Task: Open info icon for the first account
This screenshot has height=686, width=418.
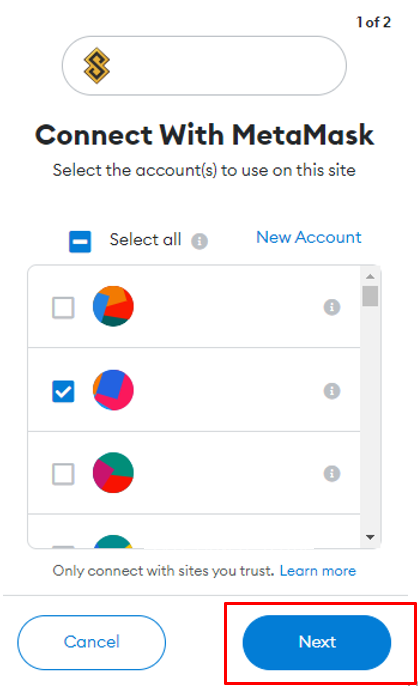Action: (x=332, y=307)
